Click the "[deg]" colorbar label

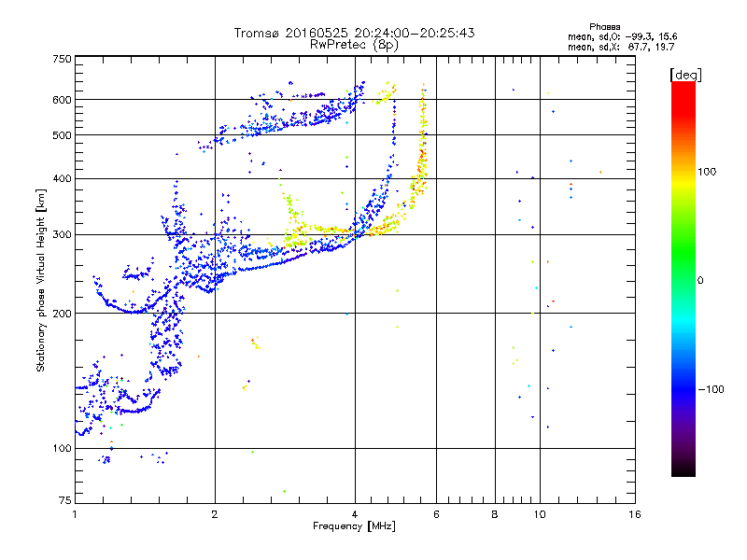click(685, 75)
